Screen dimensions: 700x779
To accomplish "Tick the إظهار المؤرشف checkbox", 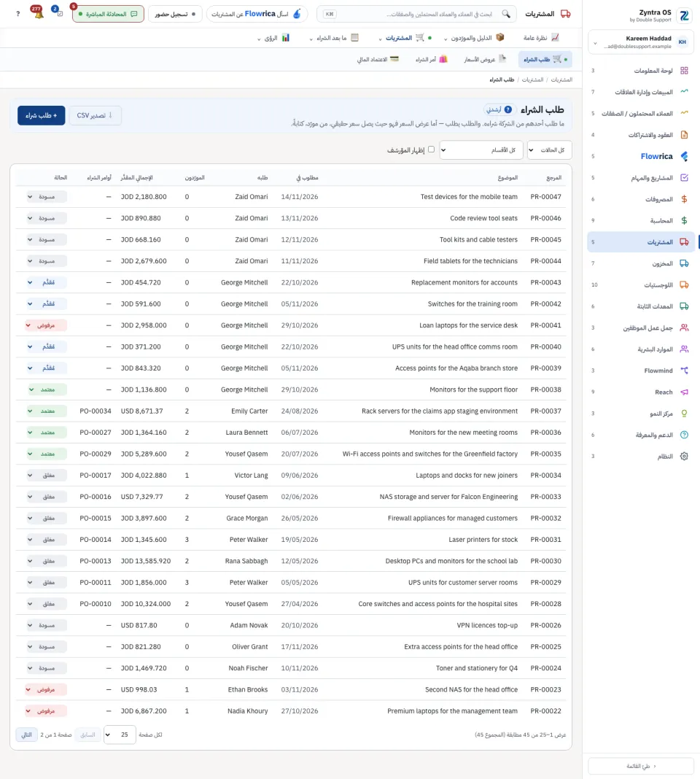I will (431, 149).
